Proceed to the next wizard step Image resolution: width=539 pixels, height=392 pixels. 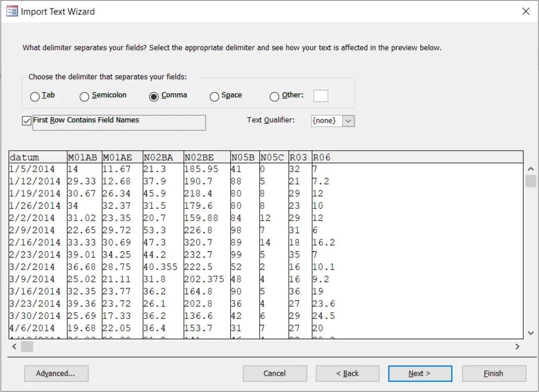pos(420,373)
